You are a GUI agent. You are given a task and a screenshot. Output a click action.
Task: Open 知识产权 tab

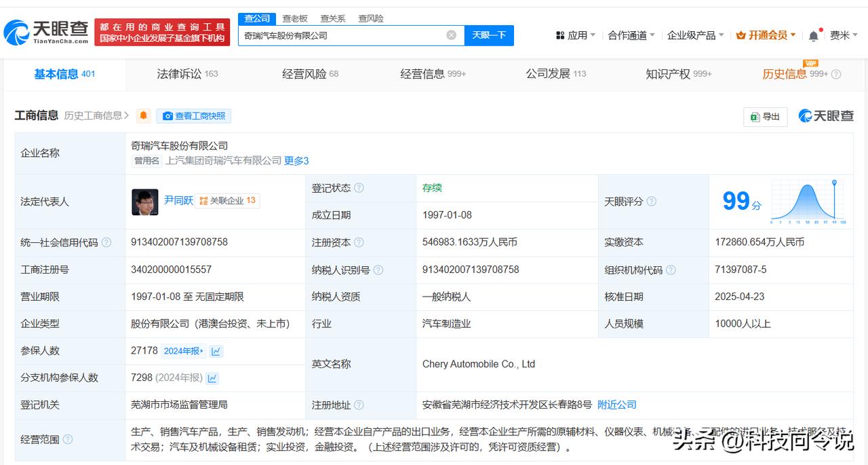tap(678, 74)
